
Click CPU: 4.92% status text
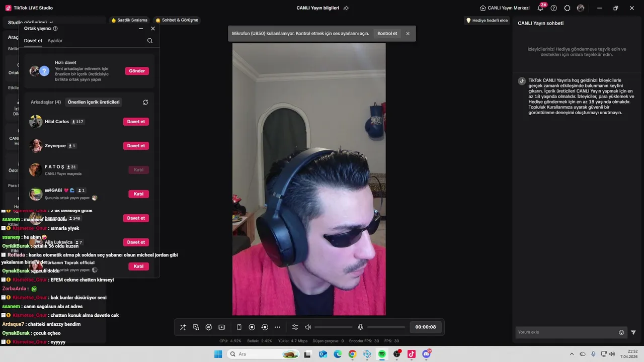coord(230,341)
